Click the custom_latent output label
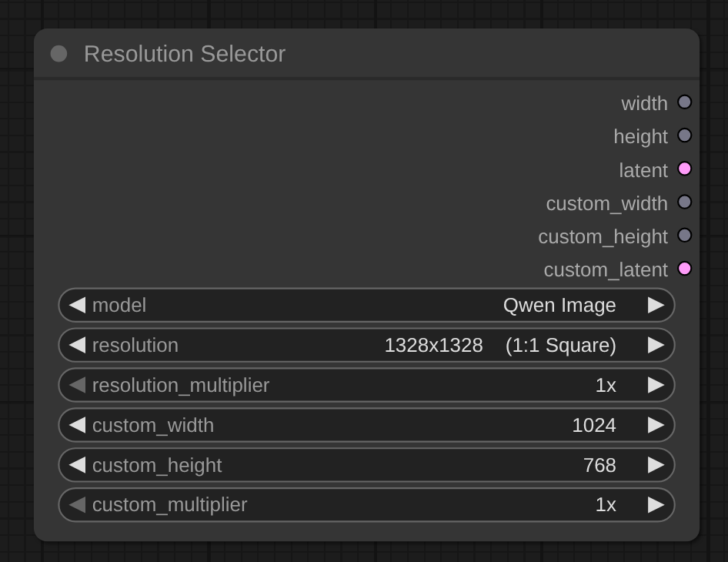 click(x=606, y=270)
